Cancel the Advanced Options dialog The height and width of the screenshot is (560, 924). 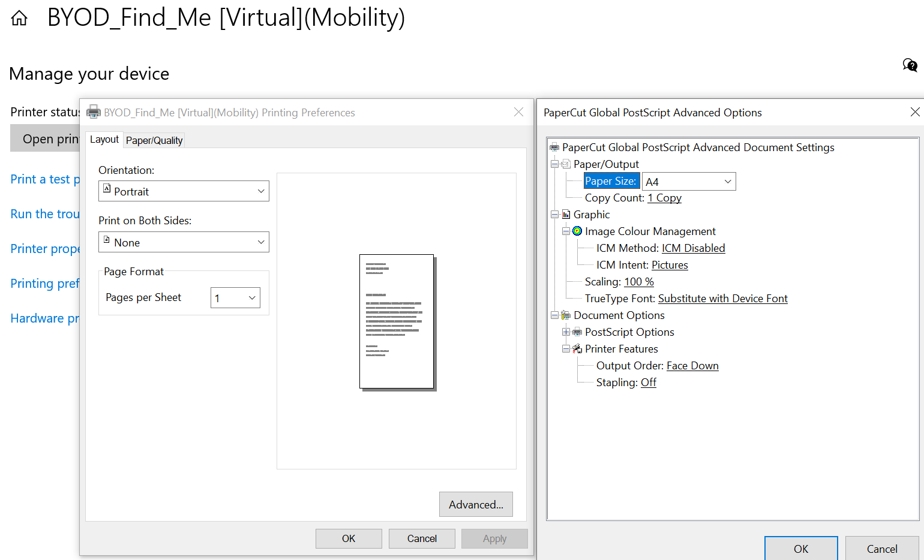[x=882, y=549]
